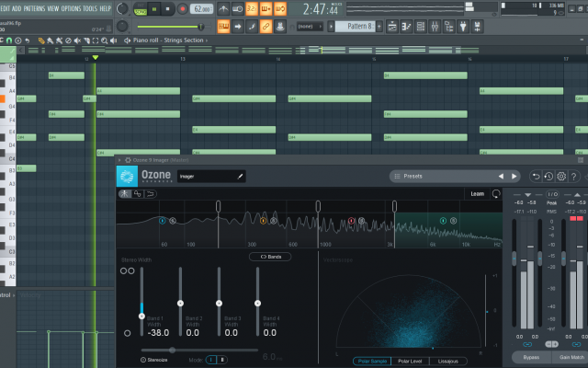Click the playback speaker tool in piano roll
The height and width of the screenshot is (368, 588).
pyautogui.click(x=114, y=40)
